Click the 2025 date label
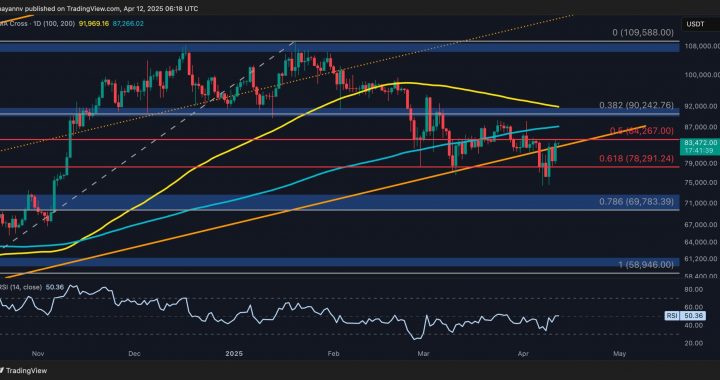Viewport: 720px width, 380px height. pyautogui.click(x=234, y=354)
